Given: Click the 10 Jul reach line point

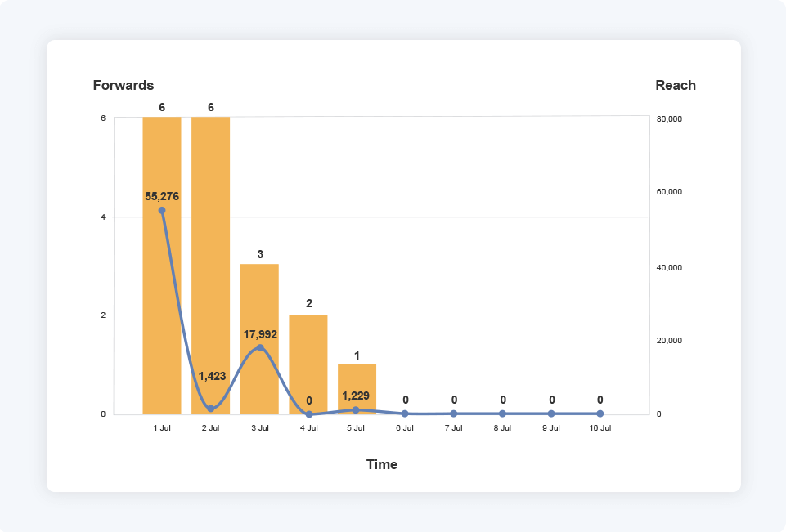Looking at the screenshot, I should 600,414.
